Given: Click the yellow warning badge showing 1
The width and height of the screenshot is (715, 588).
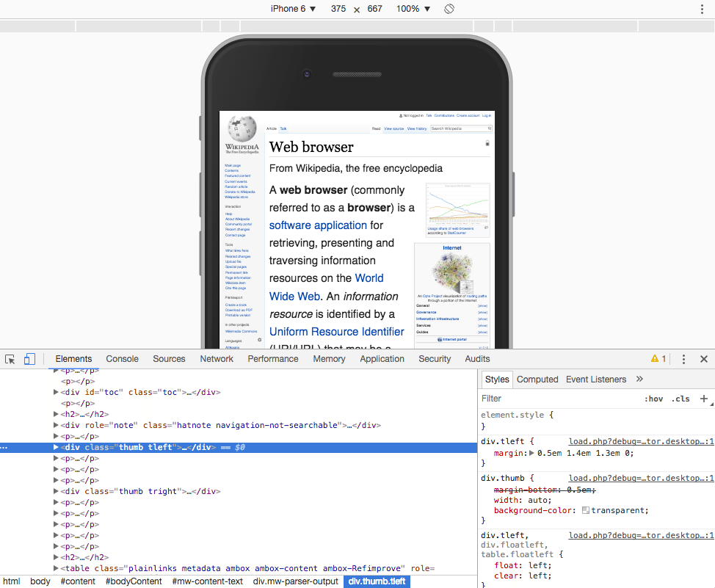Looking at the screenshot, I should coord(658,359).
